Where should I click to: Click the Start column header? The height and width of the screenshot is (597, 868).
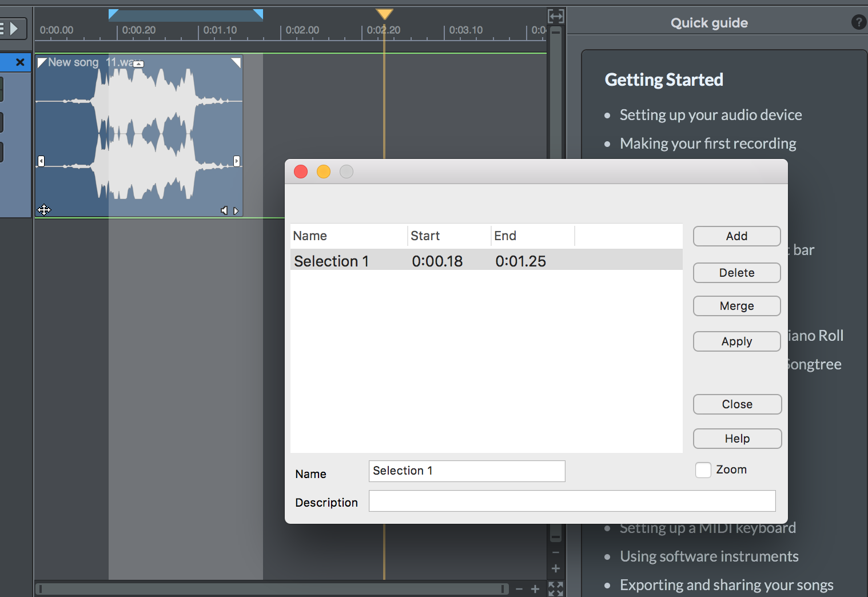click(x=449, y=236)
